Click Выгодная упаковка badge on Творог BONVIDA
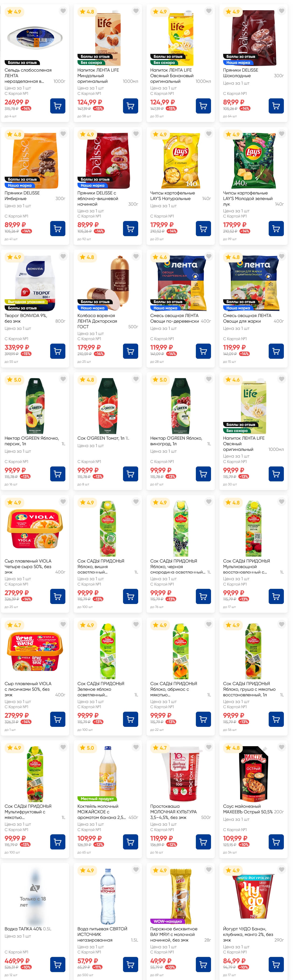Image resolution: width=296 pixels, height=980 pixels. click(x=26, y=302)
